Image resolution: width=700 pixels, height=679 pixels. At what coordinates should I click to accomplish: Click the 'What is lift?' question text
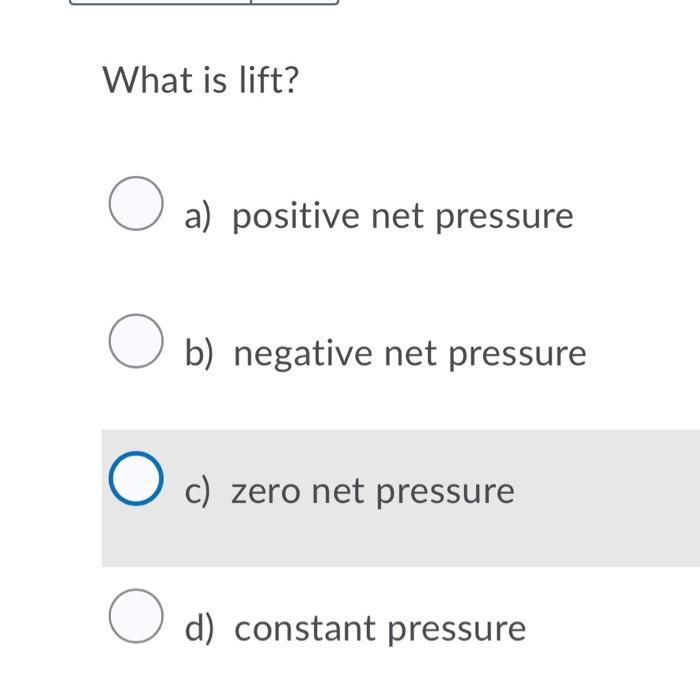pos(200,80)
